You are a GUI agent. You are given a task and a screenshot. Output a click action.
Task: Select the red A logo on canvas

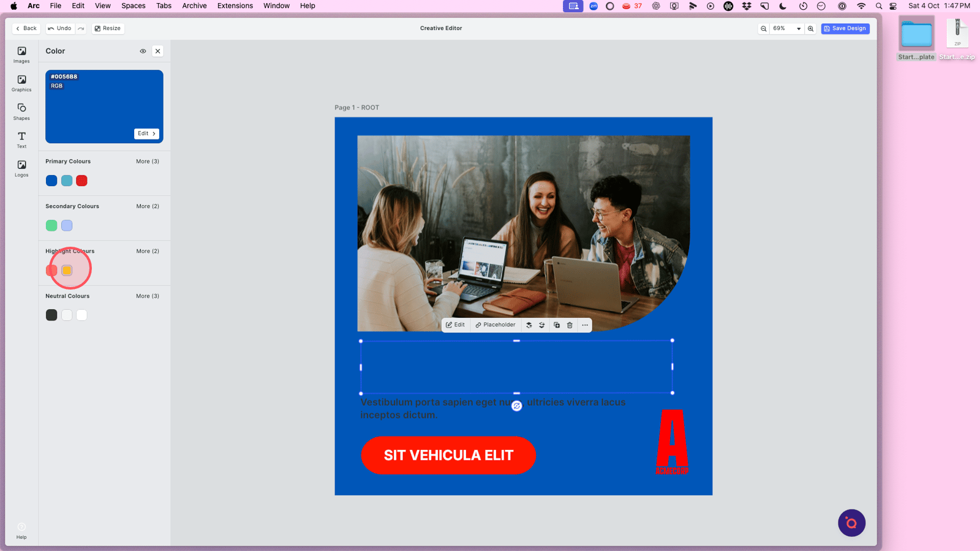(x=672, y=442)
